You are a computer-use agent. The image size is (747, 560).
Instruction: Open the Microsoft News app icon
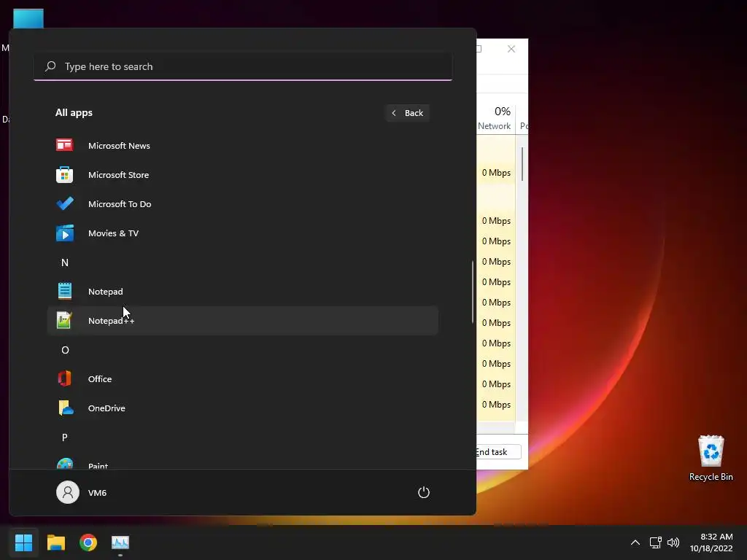(64, 145)
